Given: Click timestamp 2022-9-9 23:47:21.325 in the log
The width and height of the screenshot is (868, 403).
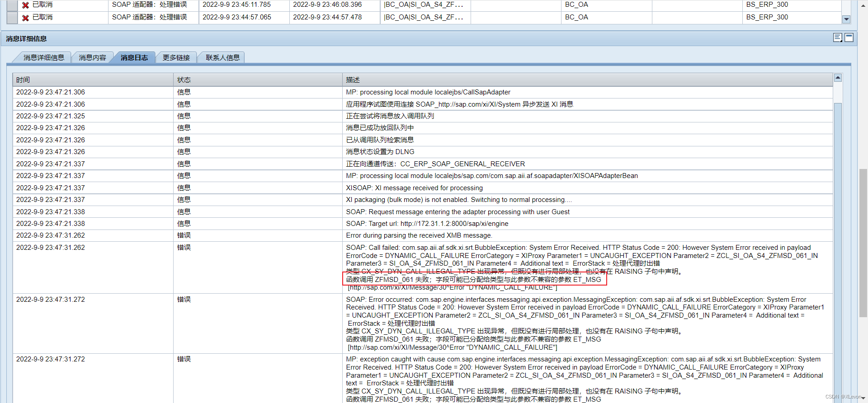Looking at the screenshot, I should [x=51, y=116].
